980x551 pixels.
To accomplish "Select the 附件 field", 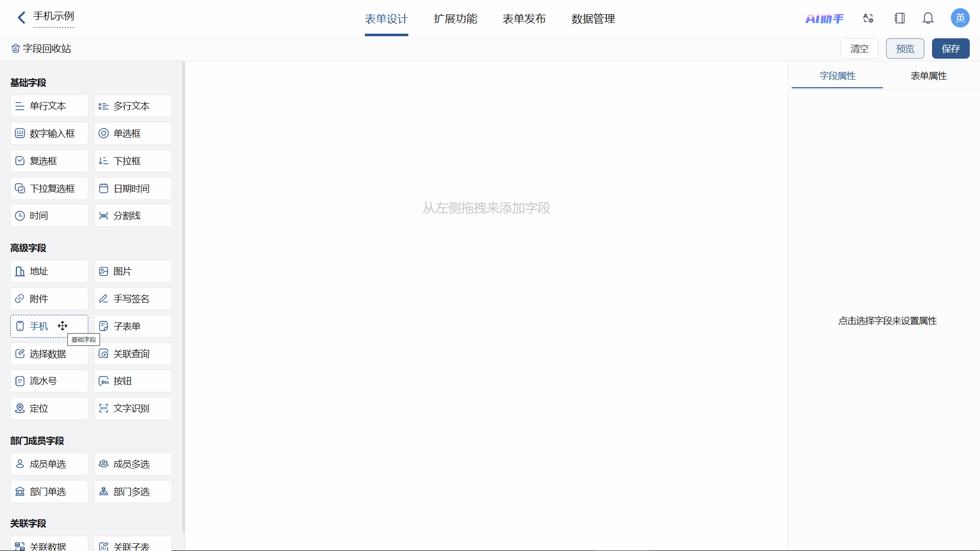I will pos(49,299).
